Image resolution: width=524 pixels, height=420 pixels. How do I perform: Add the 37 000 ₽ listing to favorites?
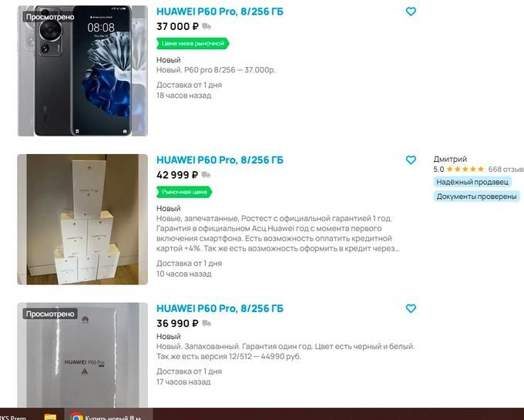point(411,12)
